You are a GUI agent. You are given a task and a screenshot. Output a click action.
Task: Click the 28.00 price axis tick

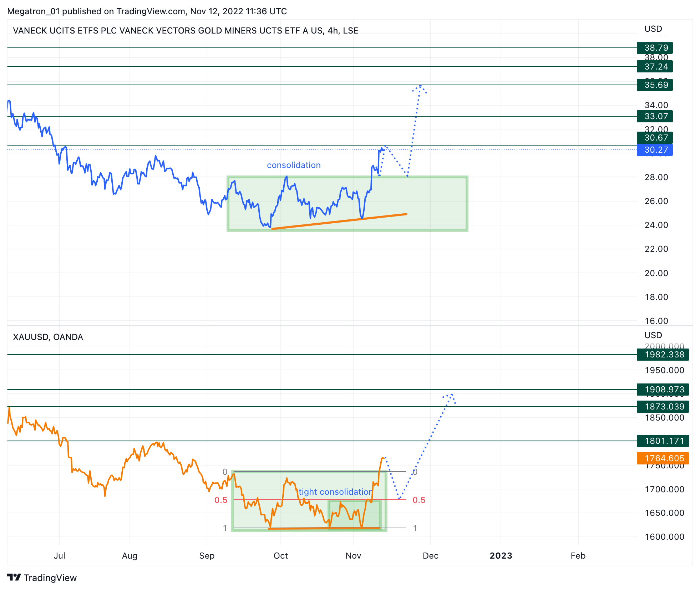656,177
